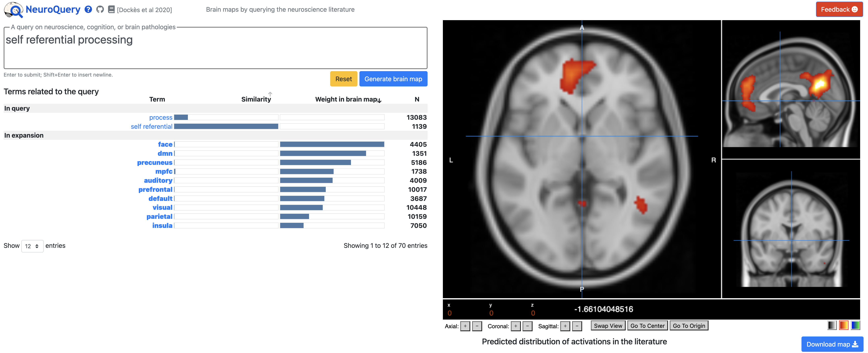Screen dimensions: 868x353
Task: Click the Swap View button
Action: (608, 326)
